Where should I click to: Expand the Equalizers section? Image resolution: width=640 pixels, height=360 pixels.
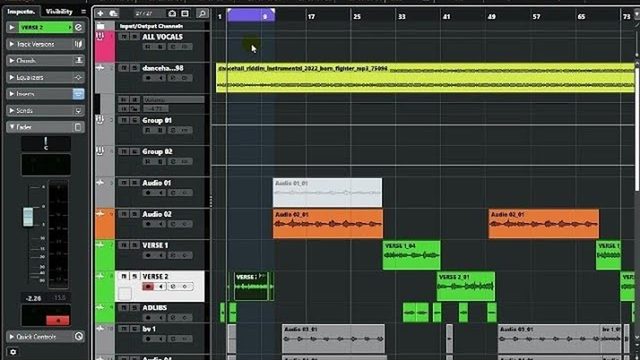[x=12, y=78]
